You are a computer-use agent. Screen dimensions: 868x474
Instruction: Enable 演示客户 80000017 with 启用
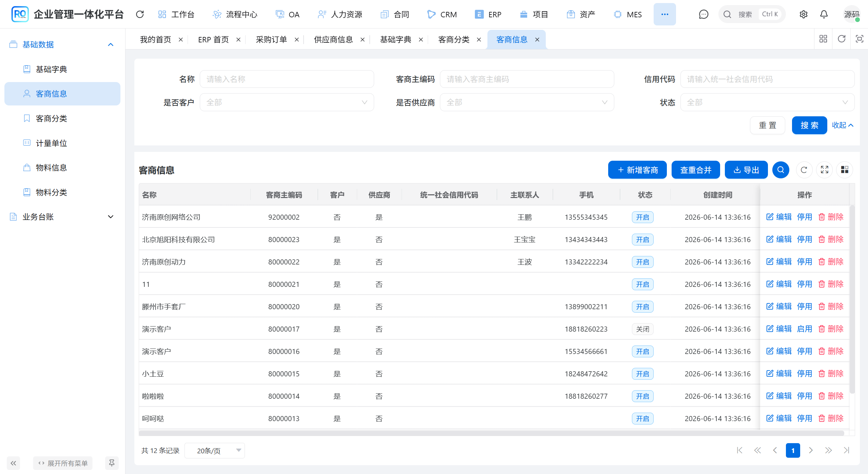click(804, 329)
